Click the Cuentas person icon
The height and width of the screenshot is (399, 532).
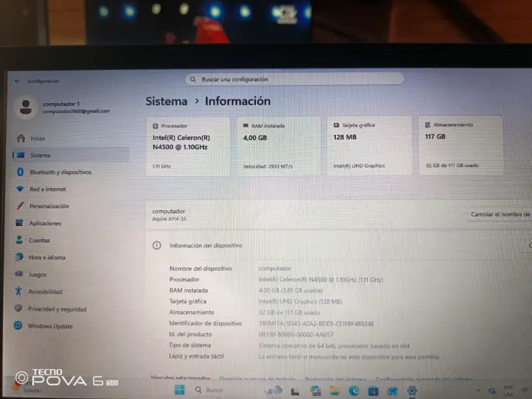pyautogui.click(x=19, y=240)
